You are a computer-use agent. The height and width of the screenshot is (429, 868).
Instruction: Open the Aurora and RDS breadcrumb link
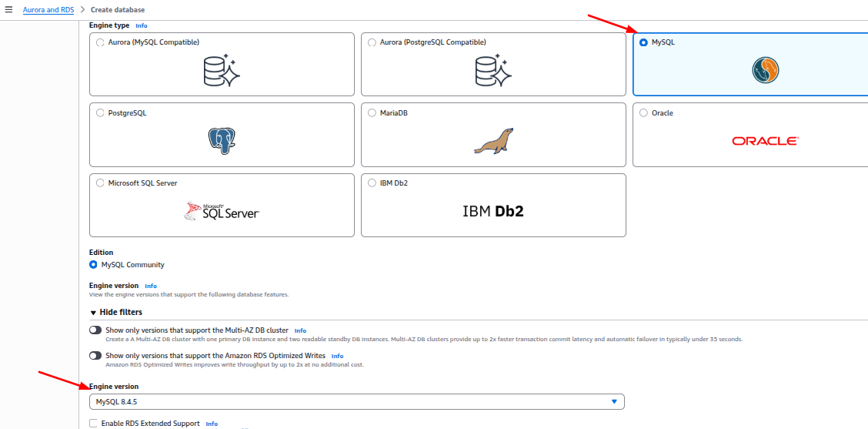[x=48, y=10]
